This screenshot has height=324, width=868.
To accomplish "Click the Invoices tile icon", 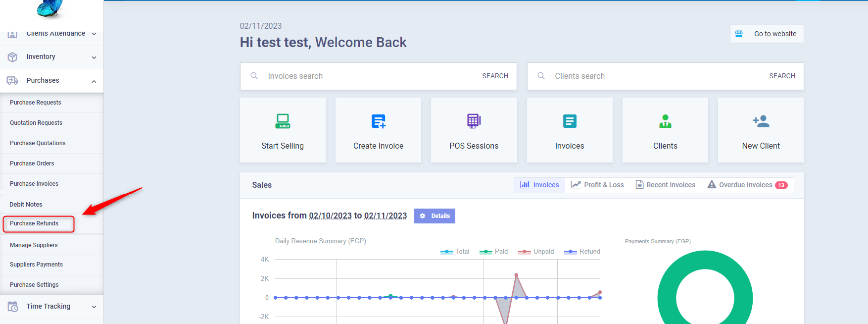I will (570, 121).
